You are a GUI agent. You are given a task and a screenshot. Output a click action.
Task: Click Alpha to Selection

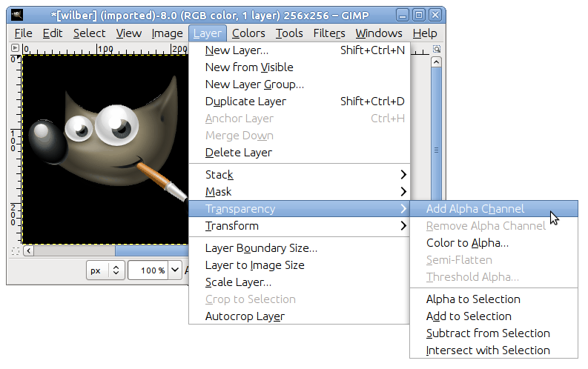coord(473,299)
